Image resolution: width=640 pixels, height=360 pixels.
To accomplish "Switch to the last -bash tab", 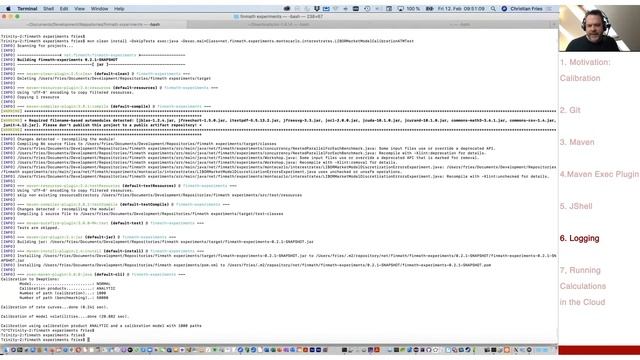I will pos(460,24).
